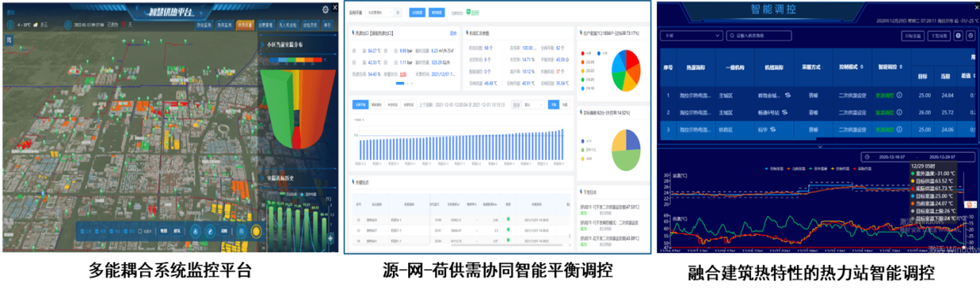
Task: Open settings gear on heating platform header
Action: click(325, 10)
